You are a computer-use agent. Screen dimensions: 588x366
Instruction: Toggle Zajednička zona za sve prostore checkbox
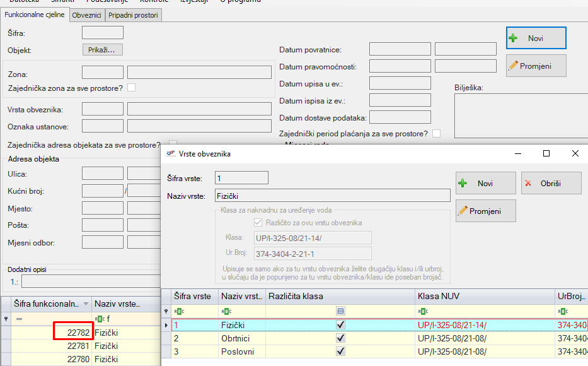pos(132,88)
